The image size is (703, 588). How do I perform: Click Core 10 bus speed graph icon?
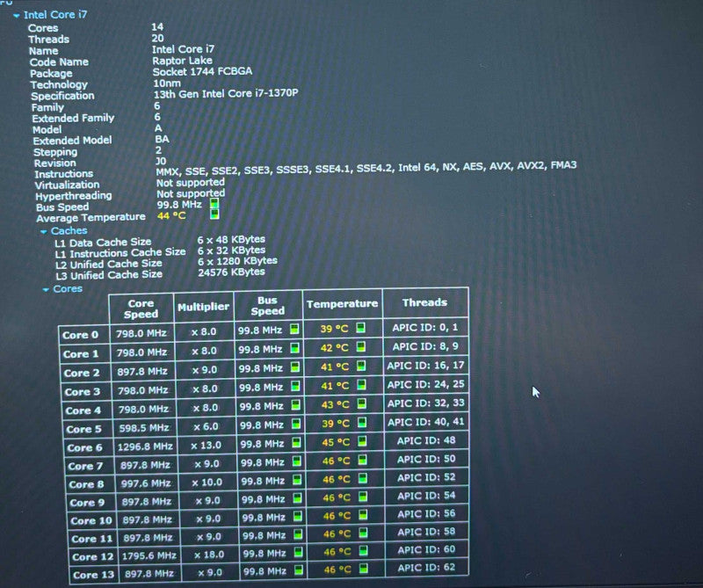(x=297, y=516)
